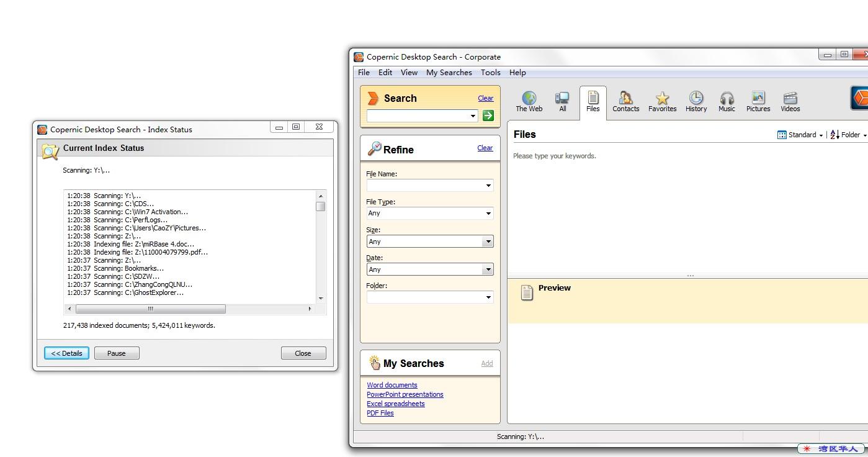
Task: Open the Favorites star category
Action: [662, 102]
